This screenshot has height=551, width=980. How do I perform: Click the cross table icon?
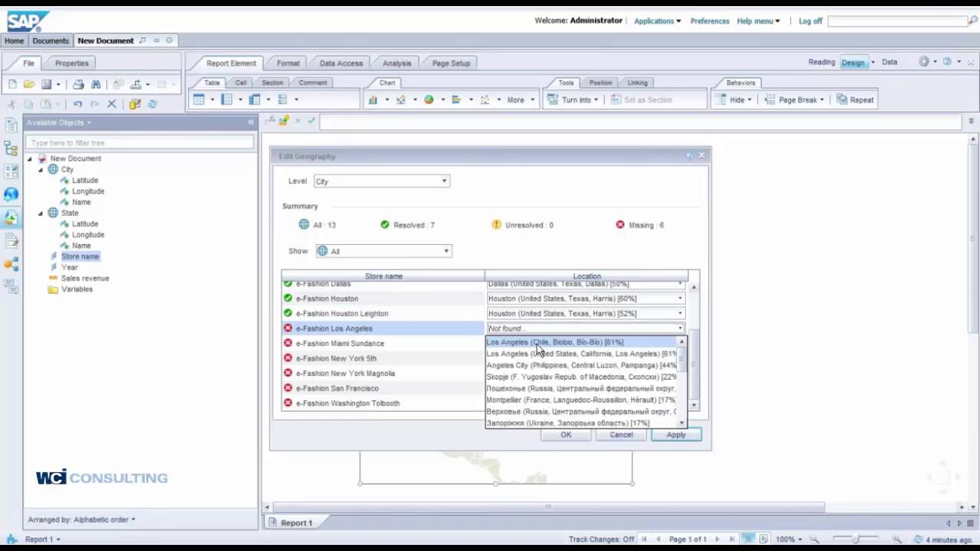[x=255, y=99]
